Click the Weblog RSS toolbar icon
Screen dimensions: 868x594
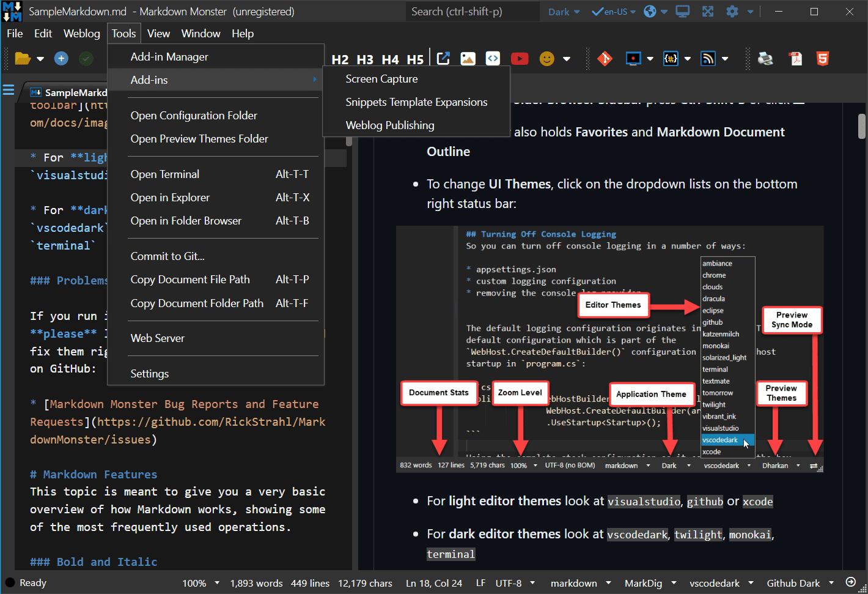[708, 59]
